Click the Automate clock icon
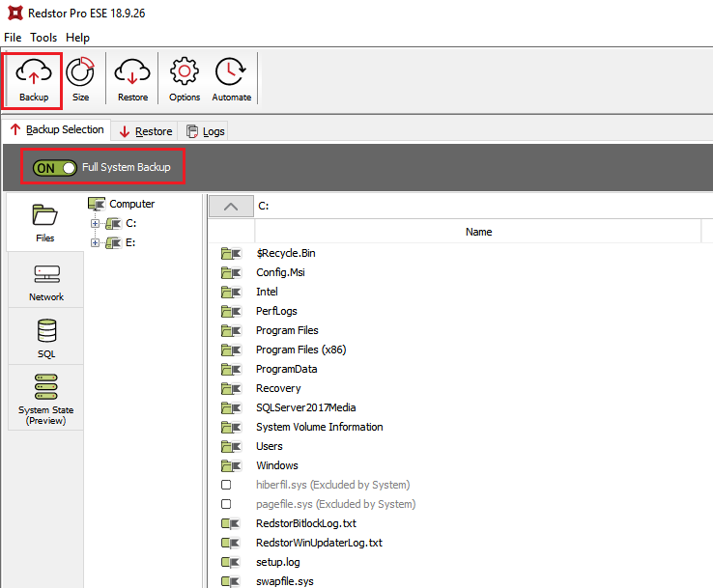 231,71
